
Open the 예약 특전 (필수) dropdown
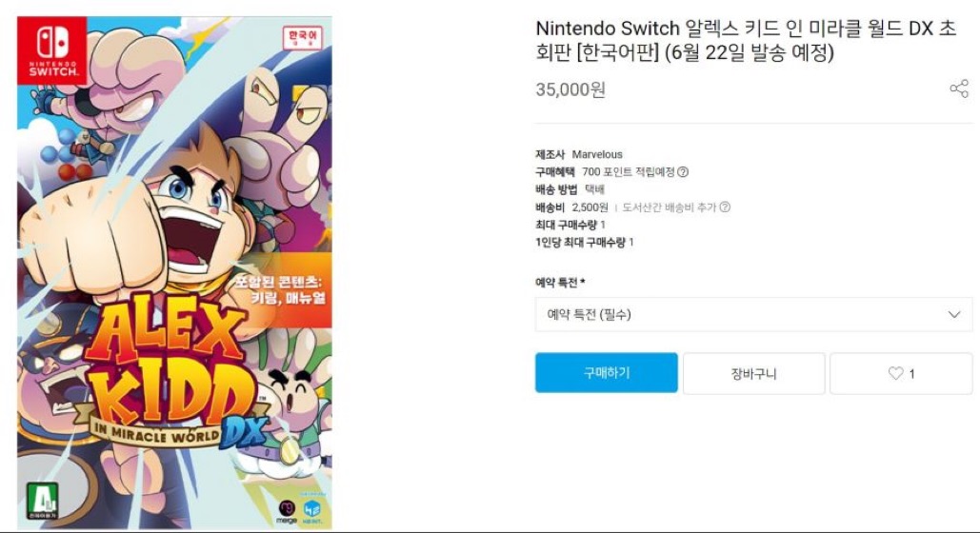click(x=752, y=315)
